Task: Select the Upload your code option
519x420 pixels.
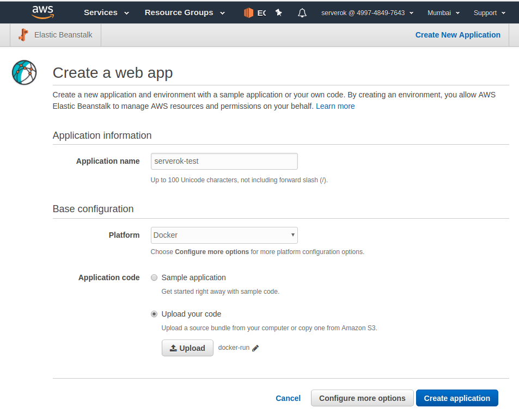Action: pyautogui.click(x=154, y=314)
